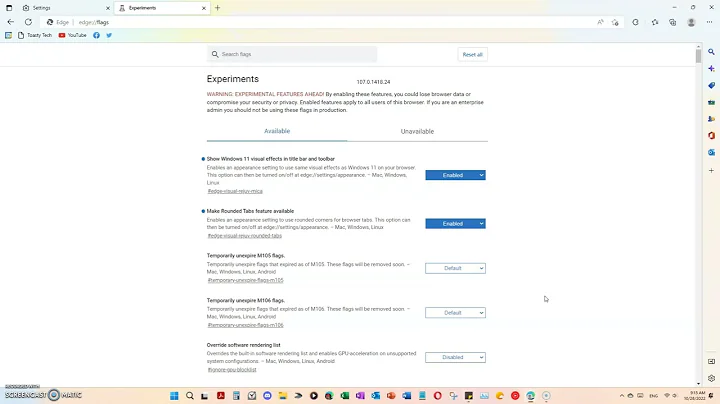Image resolution: width=720 pixels, height=404 pixels.
Task: Open Opera browser icon on taskbar
Action: (x=438, y=396)
